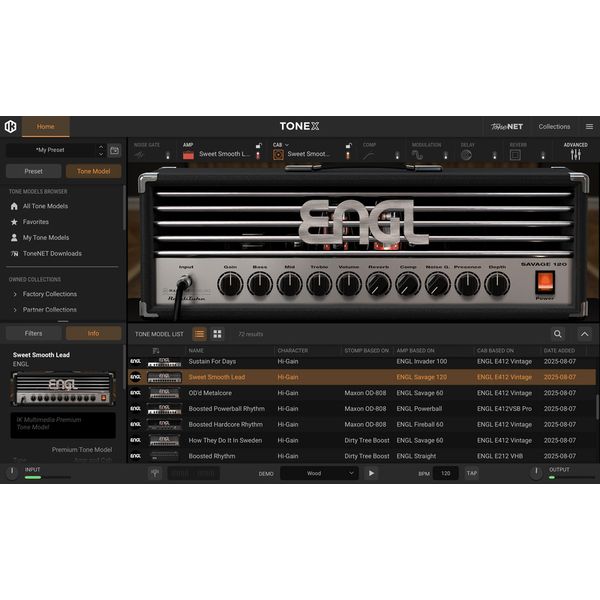Image resolution: width=600 pixels, height=600 pixels.
Task: Select the red AMP module icon
Action: coord(188,155)
